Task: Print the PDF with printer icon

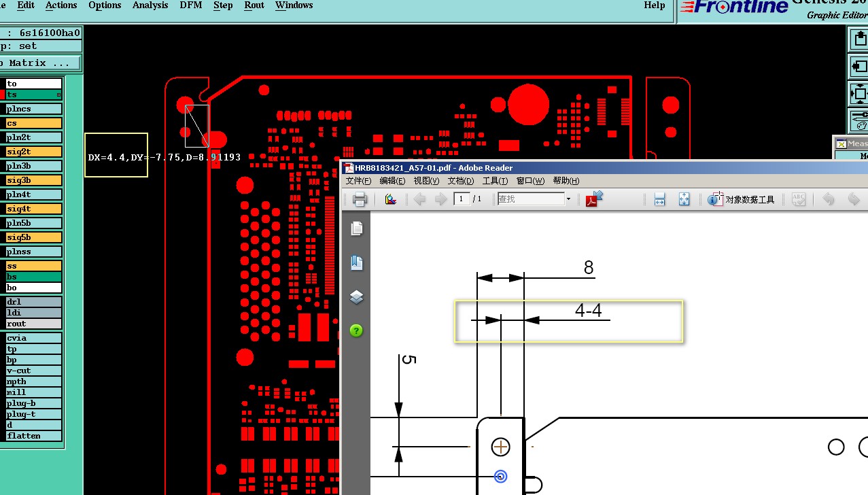Action: point(360,199)
